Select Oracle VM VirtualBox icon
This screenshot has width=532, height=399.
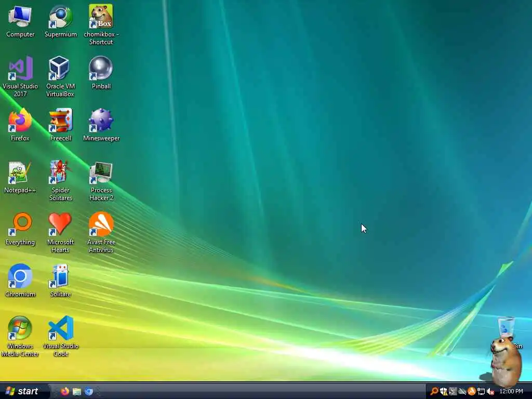click(60, 77)
